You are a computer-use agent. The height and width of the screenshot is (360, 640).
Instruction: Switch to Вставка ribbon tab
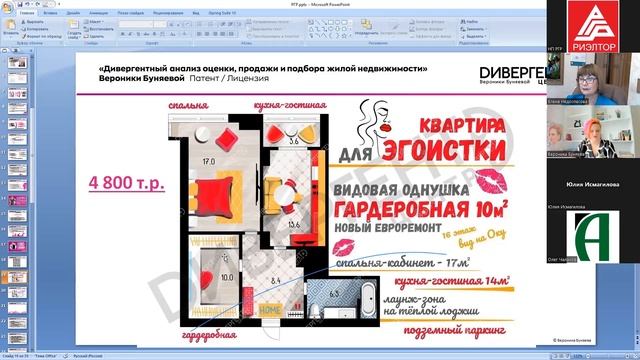(x=50, y=13)
